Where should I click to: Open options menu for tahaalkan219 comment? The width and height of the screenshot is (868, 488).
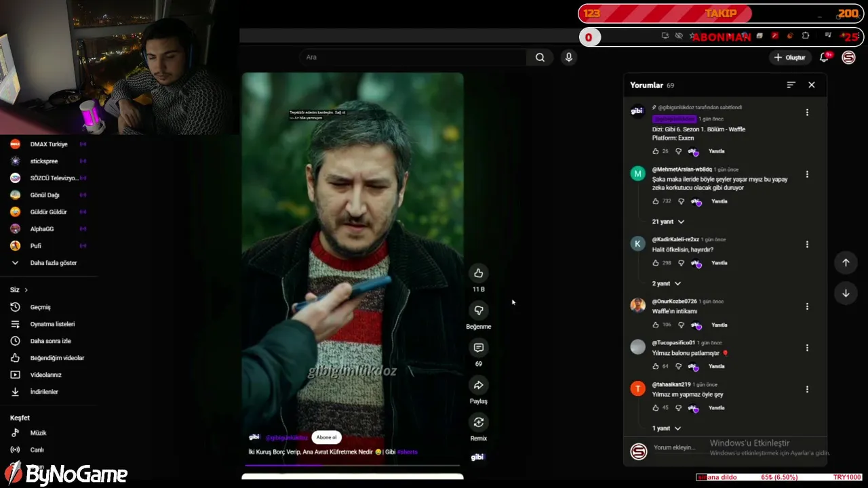point(807,390)
